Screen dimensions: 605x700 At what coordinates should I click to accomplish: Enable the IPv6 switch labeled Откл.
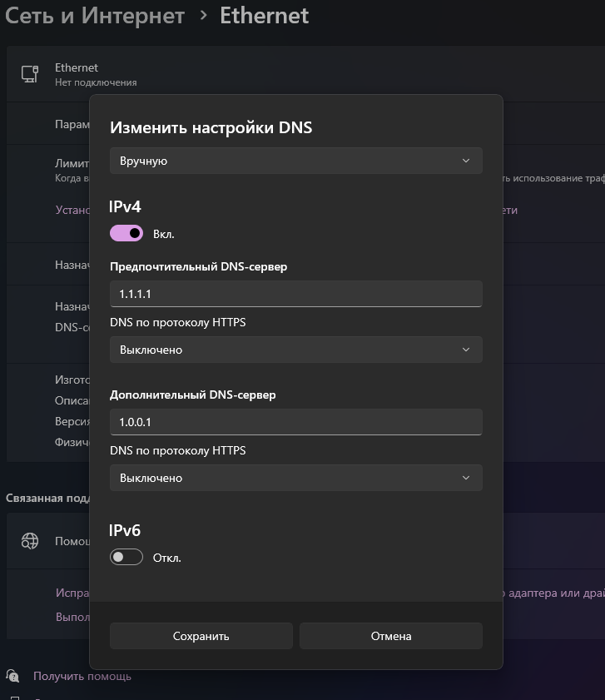[x=126, y=556]
